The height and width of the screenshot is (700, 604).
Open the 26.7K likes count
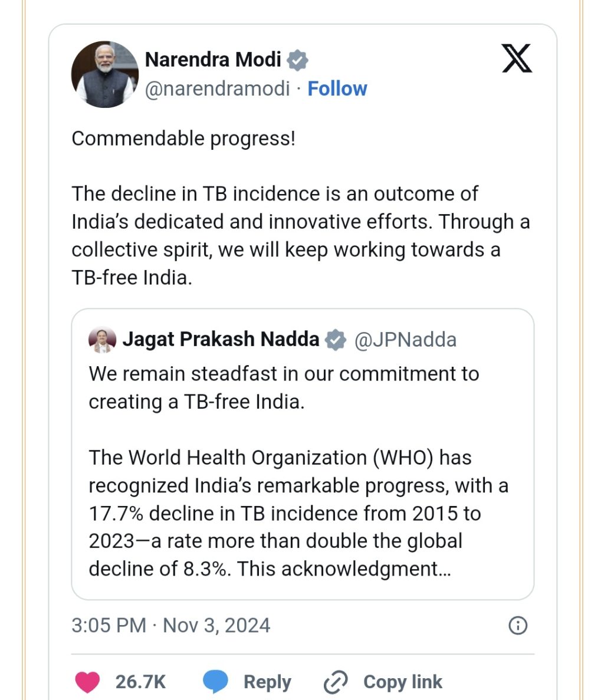pyautogui.click(x=140, y=682)
